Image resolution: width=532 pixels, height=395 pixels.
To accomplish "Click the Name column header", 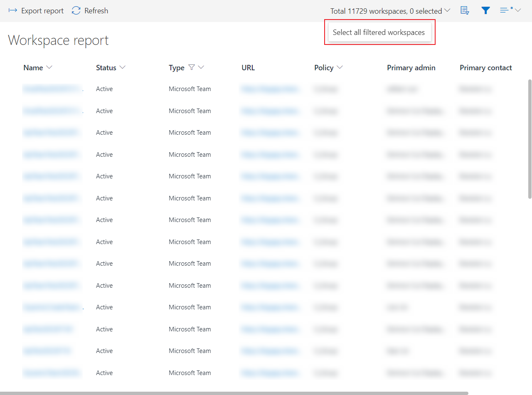I will [32, 67].
